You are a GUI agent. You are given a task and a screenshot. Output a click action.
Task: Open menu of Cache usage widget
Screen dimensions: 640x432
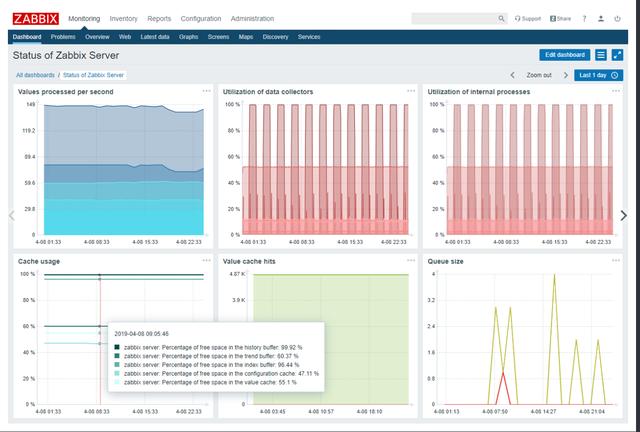207,261
